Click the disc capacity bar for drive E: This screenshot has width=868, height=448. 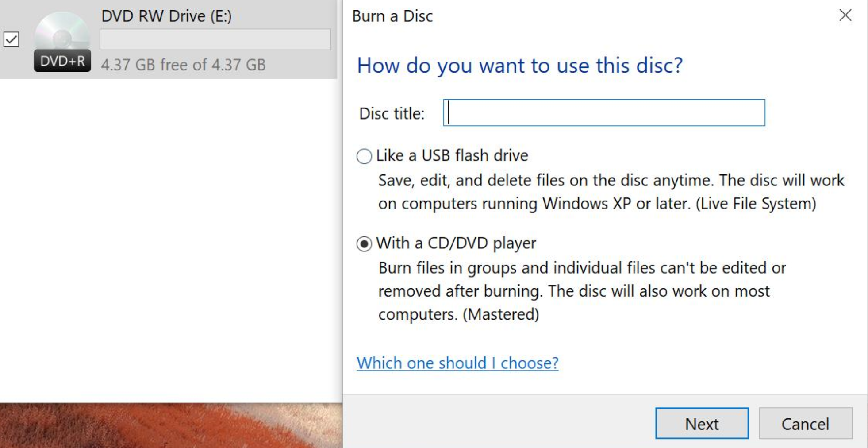point(215,40)
